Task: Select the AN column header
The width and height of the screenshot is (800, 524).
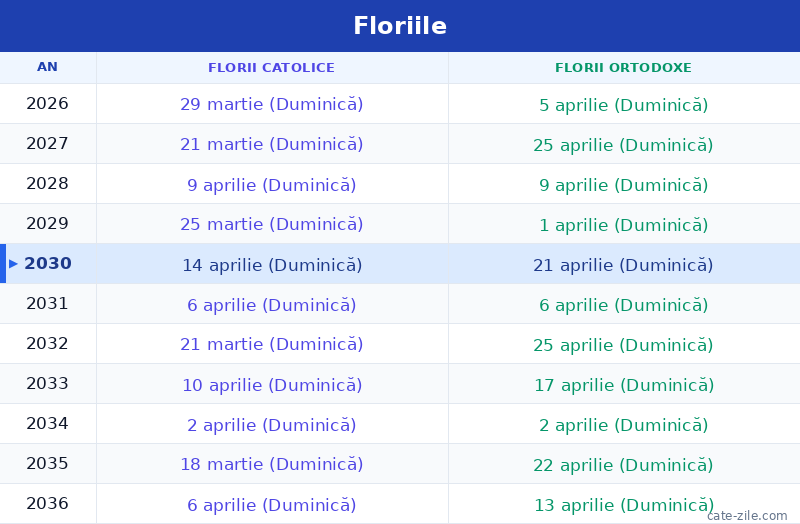Action: [47, 67]
